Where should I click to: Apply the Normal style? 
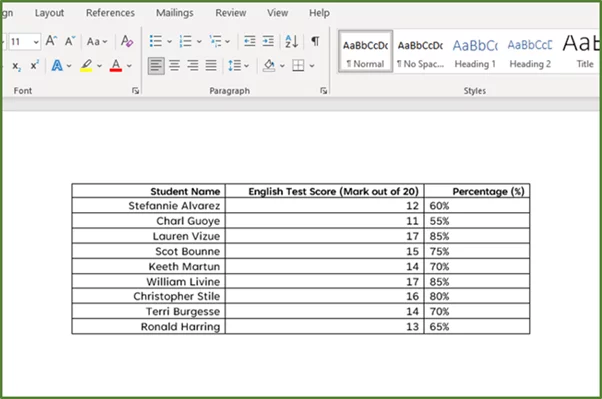365,51
